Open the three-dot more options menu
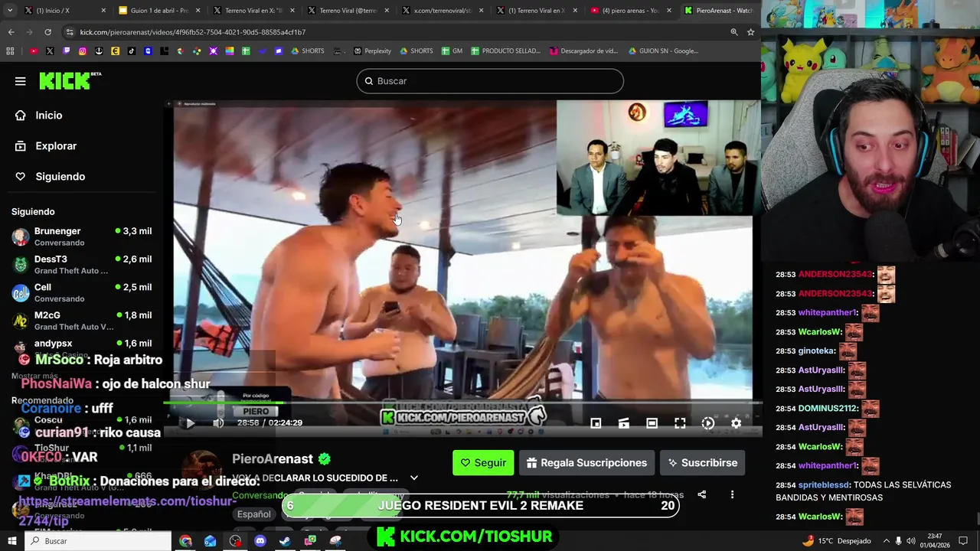The width and height of the screenshot is (980, 551). pyautogui.click(x=732, y=494)
